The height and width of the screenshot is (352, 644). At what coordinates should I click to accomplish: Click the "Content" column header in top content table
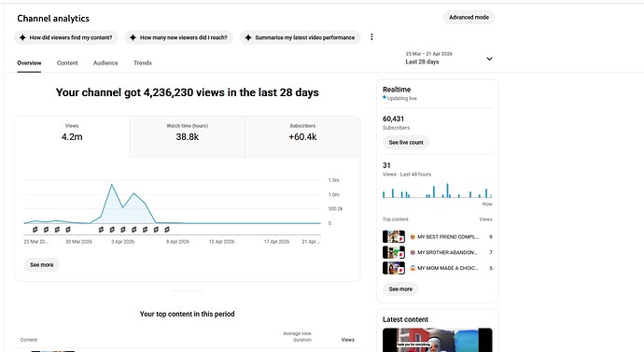click(x=29, y=340)
